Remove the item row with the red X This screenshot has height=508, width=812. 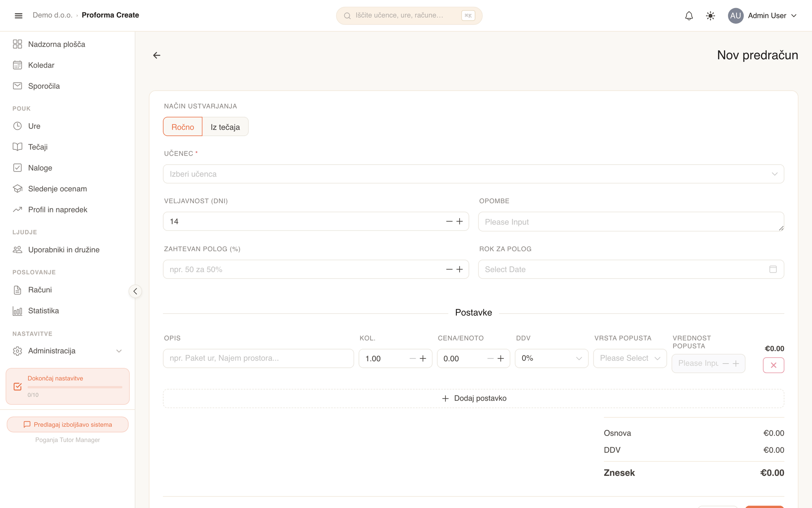tap(773, 365)
